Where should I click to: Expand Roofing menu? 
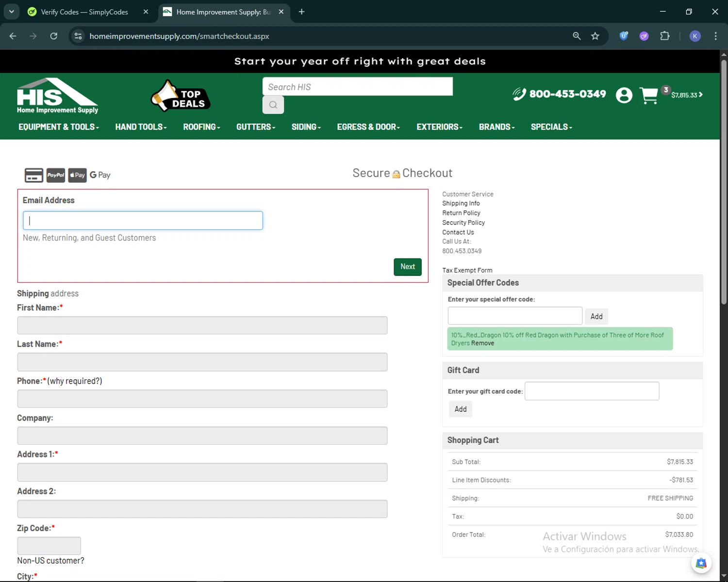201,127
